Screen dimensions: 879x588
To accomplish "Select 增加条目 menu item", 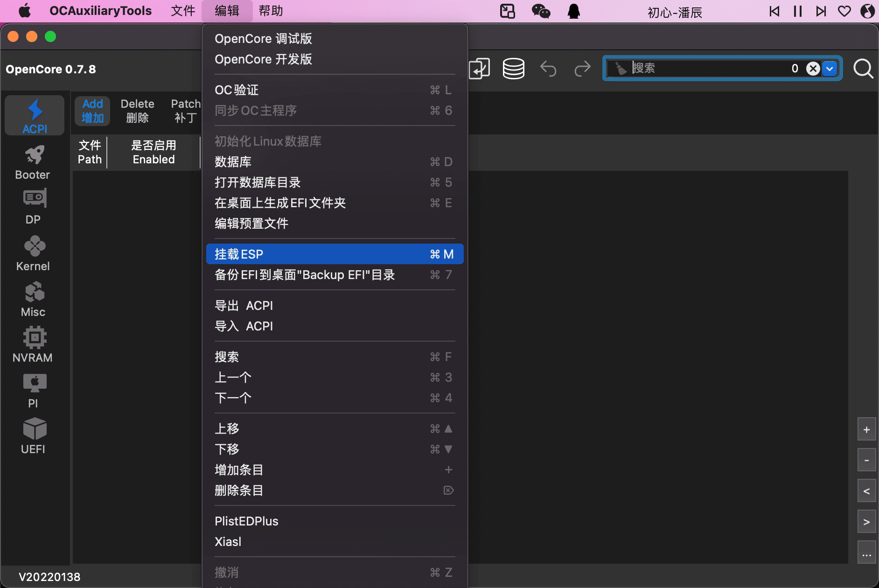I will click(335, 470).
